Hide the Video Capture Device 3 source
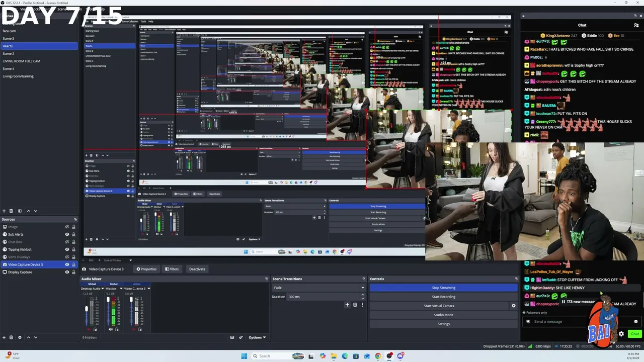The height and width of the screenshot is (362, 644). (x=67, y=264)
